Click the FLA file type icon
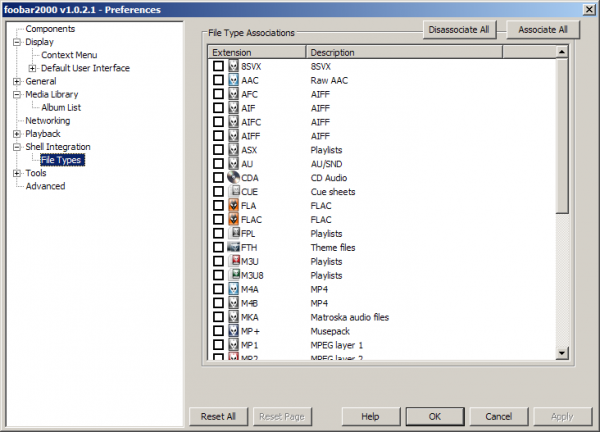 point(233,205)
